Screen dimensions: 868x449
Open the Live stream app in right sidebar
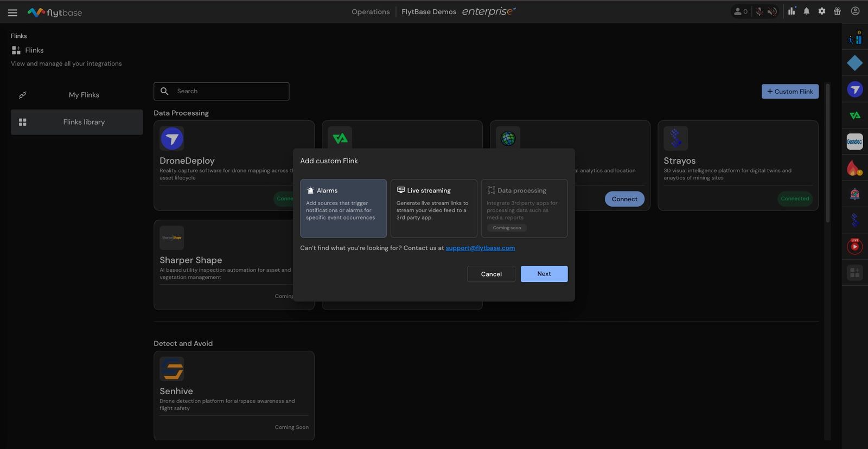855,246
